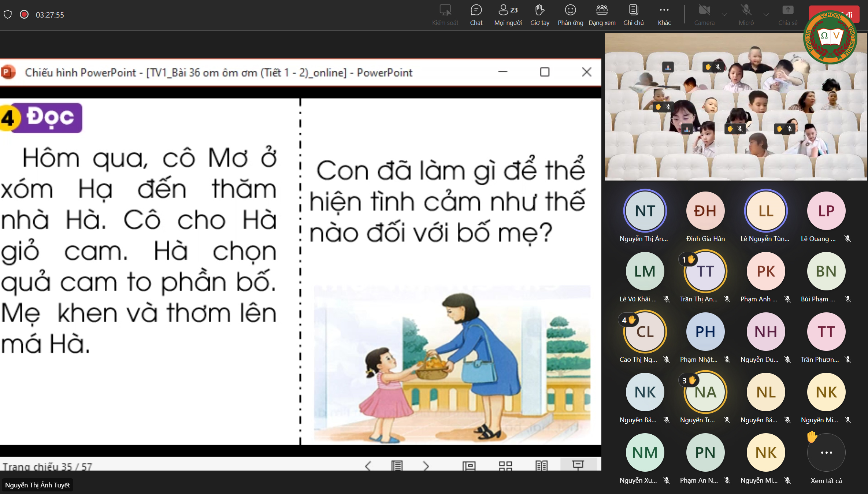The height and width of the screenshot is (494, 868).
Task: Switch to slide grid view icon
Action: [x=505, y=466]
